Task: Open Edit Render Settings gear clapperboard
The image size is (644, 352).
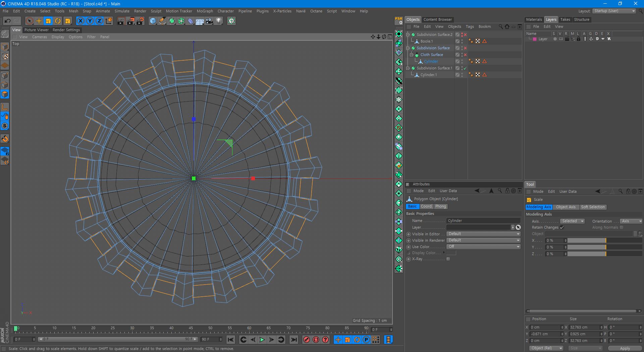Action: point(140,21)
